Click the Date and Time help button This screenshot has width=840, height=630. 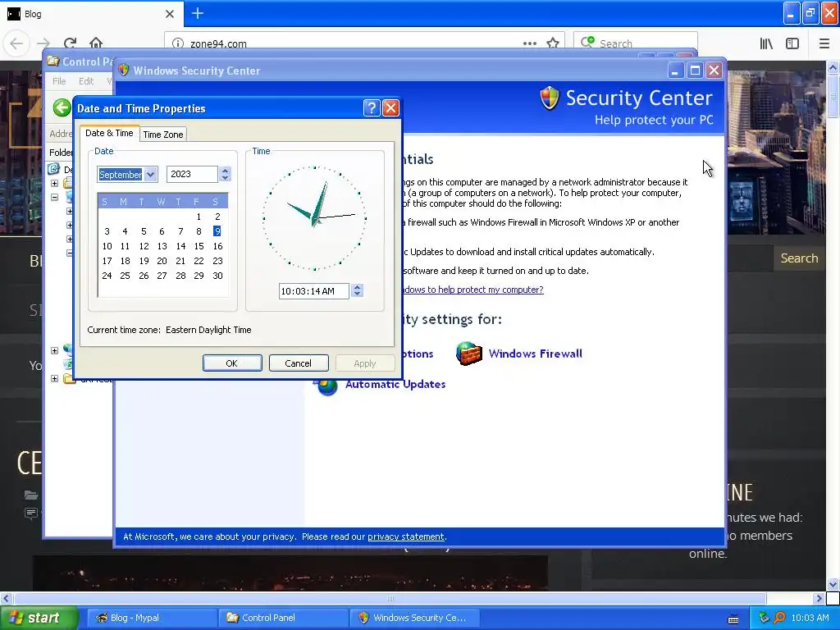coord(372,108)
